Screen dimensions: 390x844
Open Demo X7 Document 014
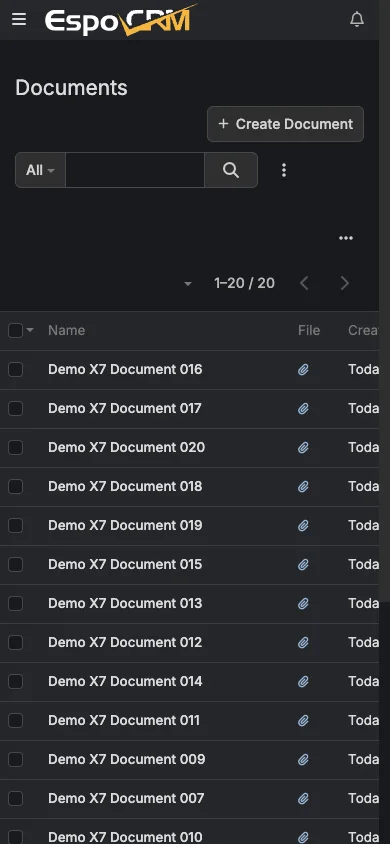pos(125,681)
